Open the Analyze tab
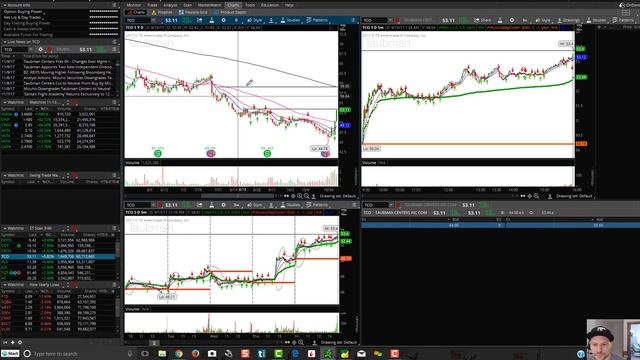The height and width of the screenshot is (360, 640). tap(170, 5)
